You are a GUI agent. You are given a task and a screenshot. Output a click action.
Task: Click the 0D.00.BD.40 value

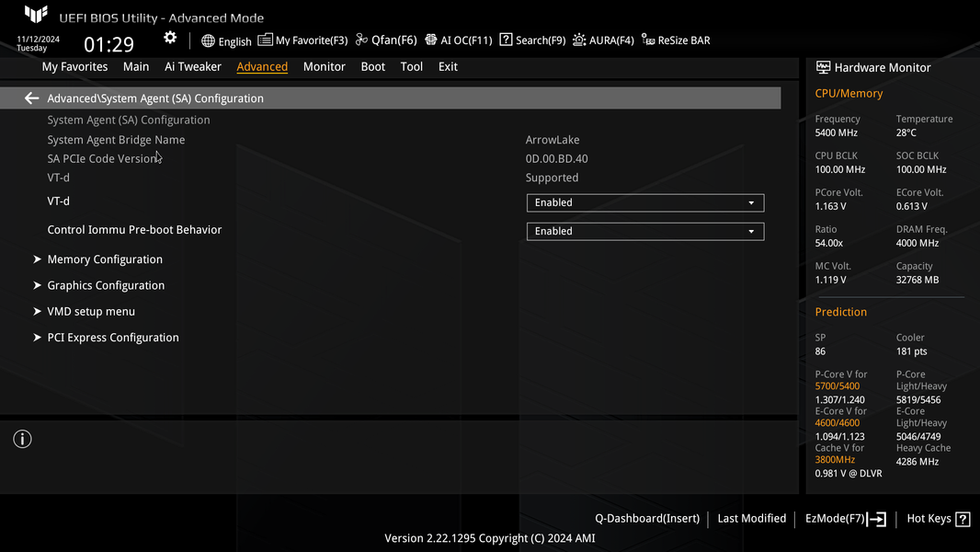tap(556, 159)
